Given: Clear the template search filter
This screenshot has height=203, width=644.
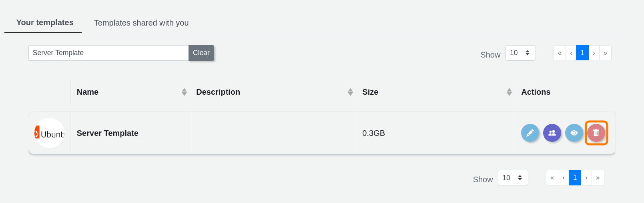Looking at the screenshot, I should pyautogui.click(x=201, y=53).
